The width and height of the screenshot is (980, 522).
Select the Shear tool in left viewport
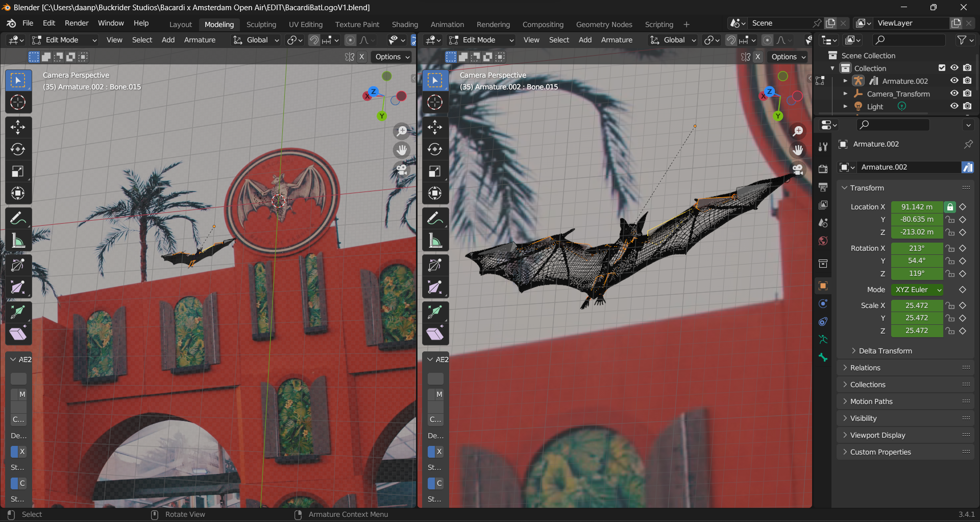click(x=18, y=334)
